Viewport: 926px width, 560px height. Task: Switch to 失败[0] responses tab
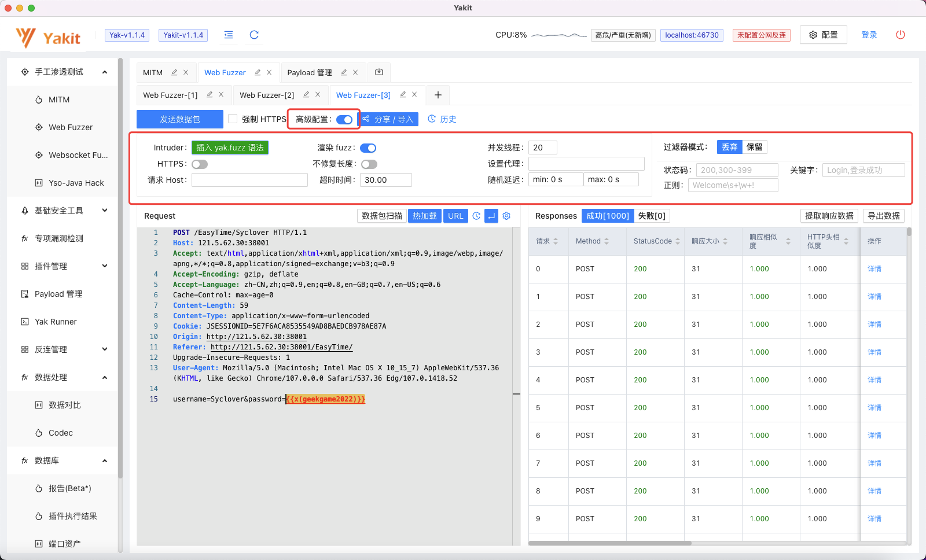coord(652,216)
